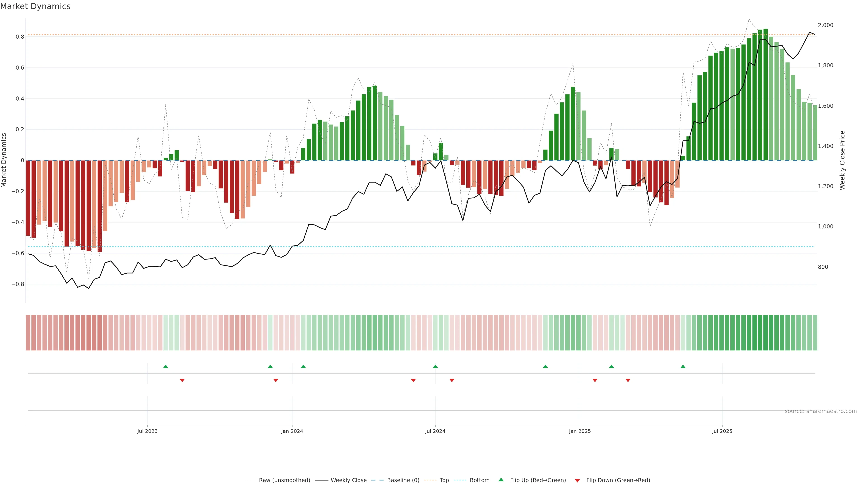Click the red Flip Down legend triangle
Screen dimensions: 868x488
[x=577, y=480]
